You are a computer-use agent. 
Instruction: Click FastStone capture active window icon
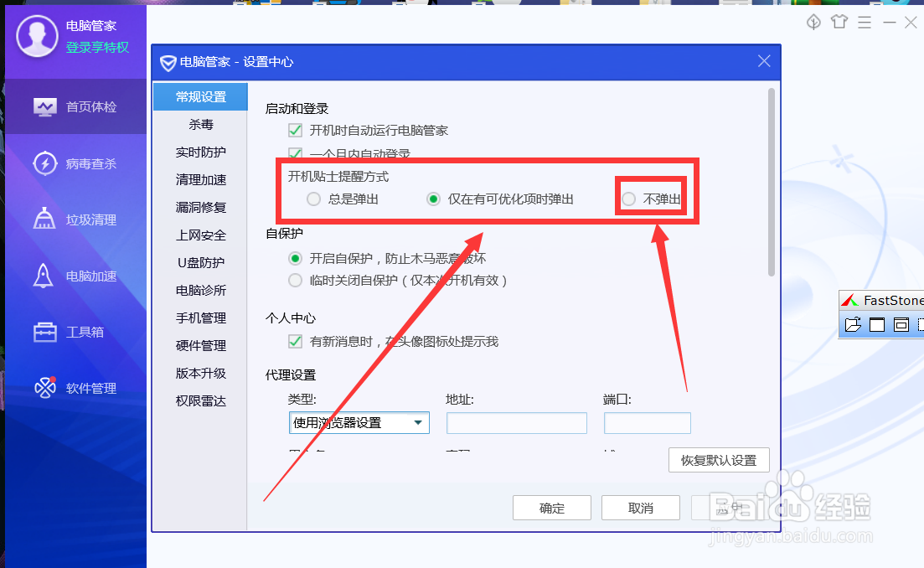pos(877,325)
